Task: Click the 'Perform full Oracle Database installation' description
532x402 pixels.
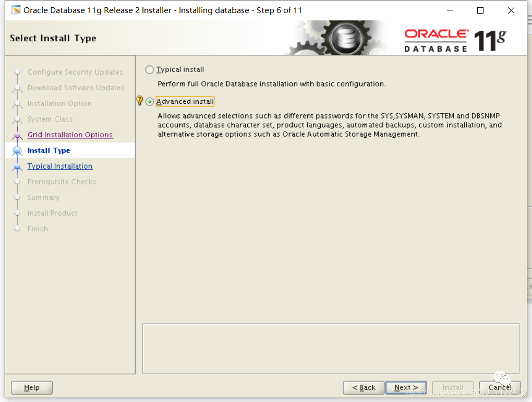Action: (271, 84)
